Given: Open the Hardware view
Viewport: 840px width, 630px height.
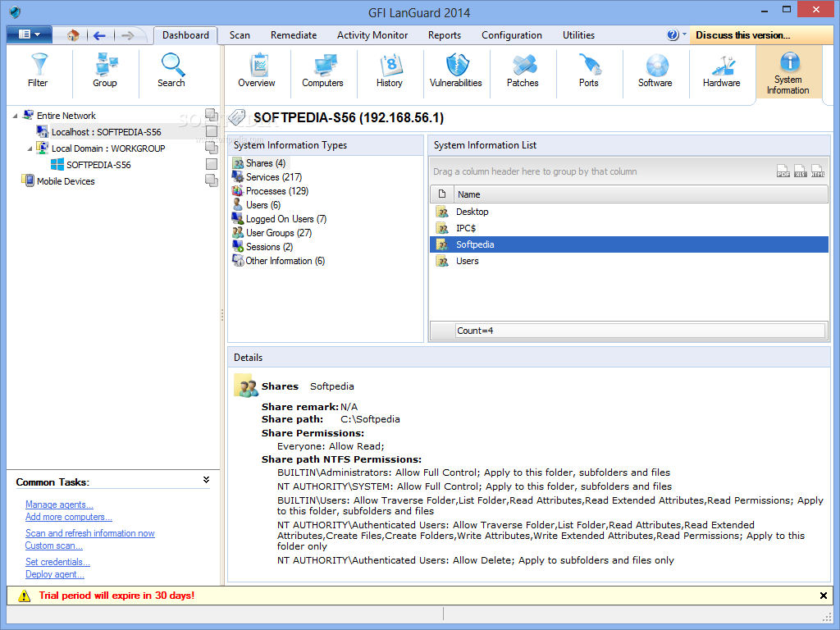Looking at the screenshot, I should [x=722, y=71].
